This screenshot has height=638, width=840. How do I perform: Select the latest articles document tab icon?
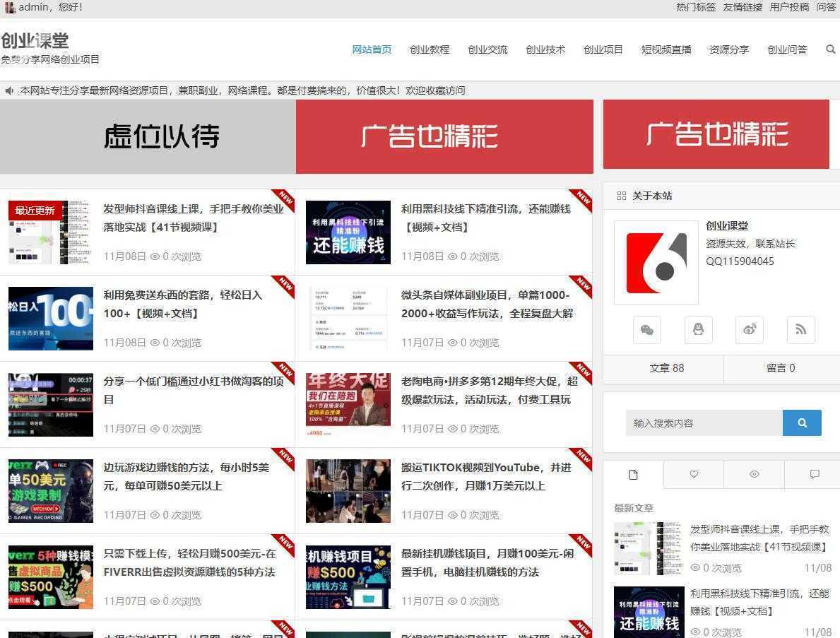coord(633,475)
